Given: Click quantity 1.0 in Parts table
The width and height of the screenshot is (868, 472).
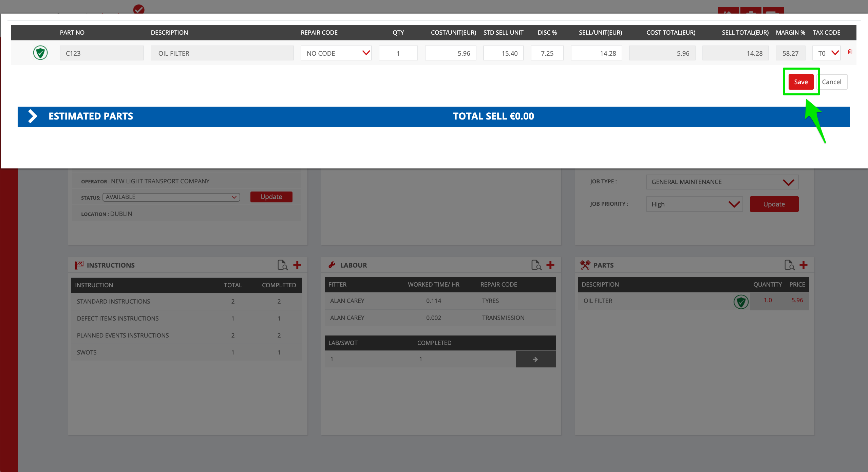Looking at the screenshot, I should pos(768,300).
